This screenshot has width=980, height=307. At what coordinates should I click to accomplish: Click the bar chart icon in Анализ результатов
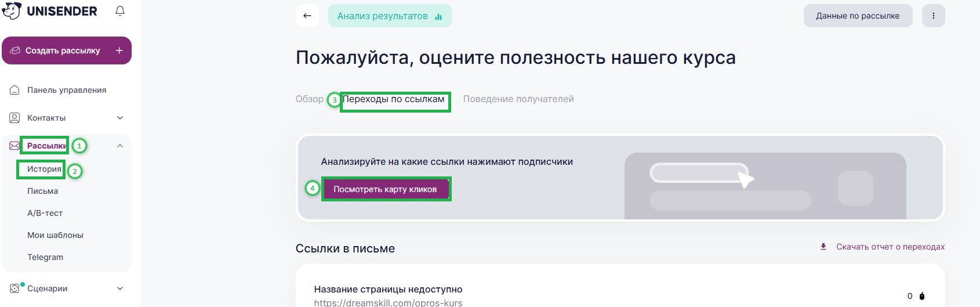tap(438, 16)
